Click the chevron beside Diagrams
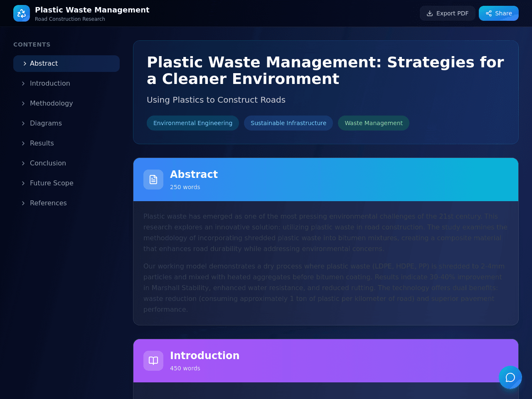This screenshot has height=399, width=532. click(23, 123)
